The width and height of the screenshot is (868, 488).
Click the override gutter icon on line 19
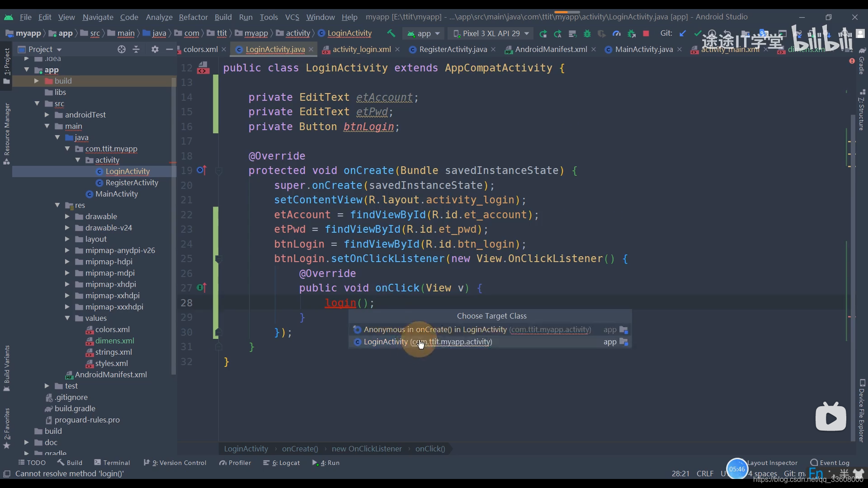(202, 170)
